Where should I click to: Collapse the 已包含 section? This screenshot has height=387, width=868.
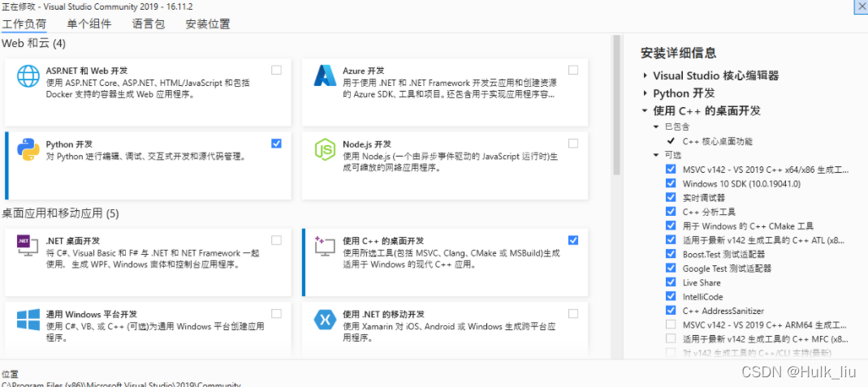tap(657, 127)
